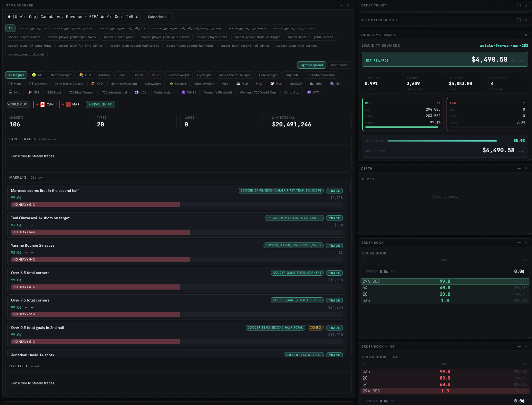The width and height of the screenshot is (532, 405).
Task: Filter leagues by MLS crest chip
Action: [x=276, y=84]
